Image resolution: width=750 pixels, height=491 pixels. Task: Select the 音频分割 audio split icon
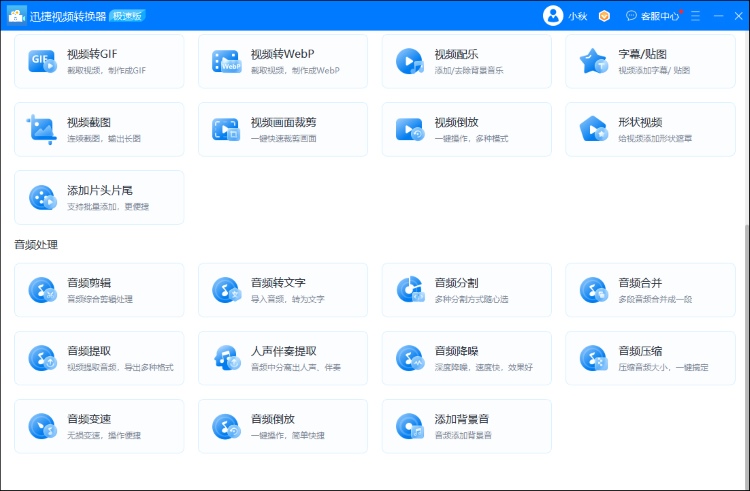coord(410,290)
